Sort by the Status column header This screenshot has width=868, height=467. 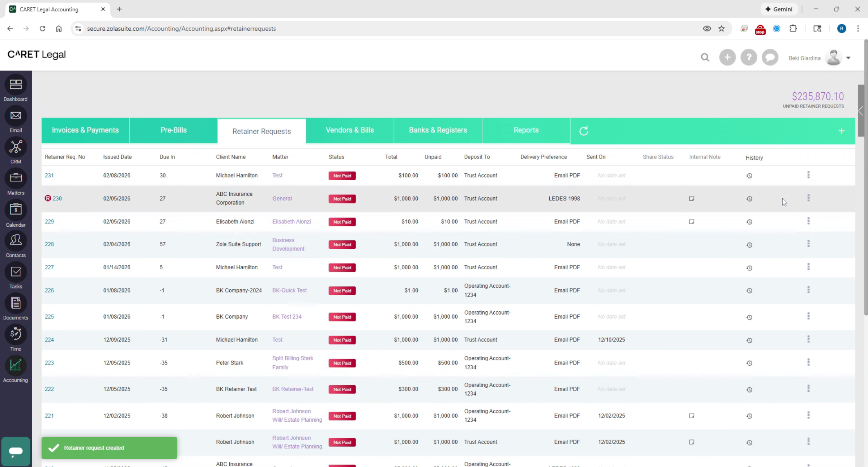tap(336, 157)
